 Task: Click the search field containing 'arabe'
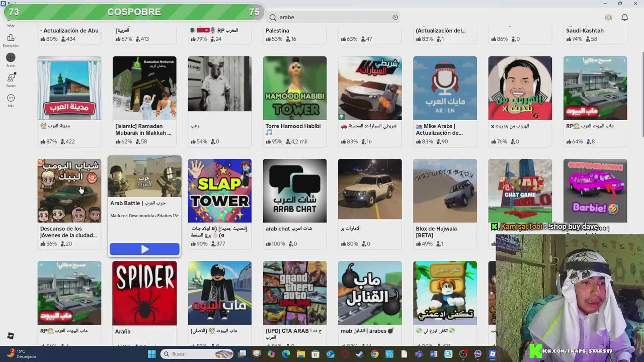pyautogui.click(x=333, y=17)
